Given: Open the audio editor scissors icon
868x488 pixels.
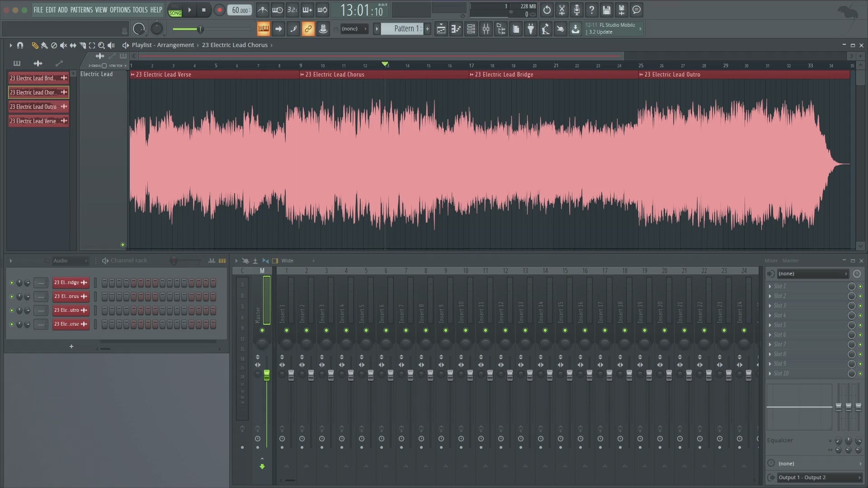Looking at the screenshot, I should coord(562,10).
